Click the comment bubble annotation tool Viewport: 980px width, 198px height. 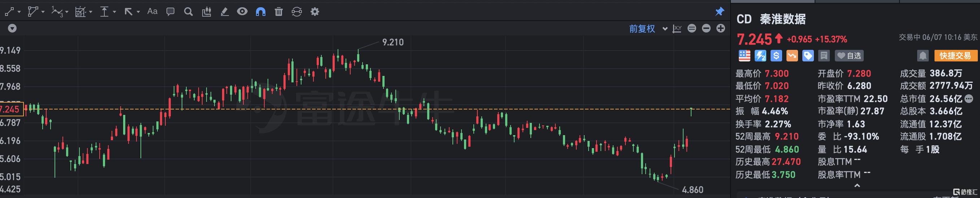[170, 12]
